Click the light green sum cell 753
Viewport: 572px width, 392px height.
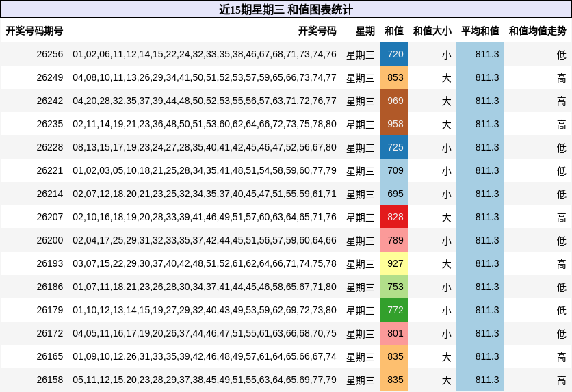click(x=394, y=287)
